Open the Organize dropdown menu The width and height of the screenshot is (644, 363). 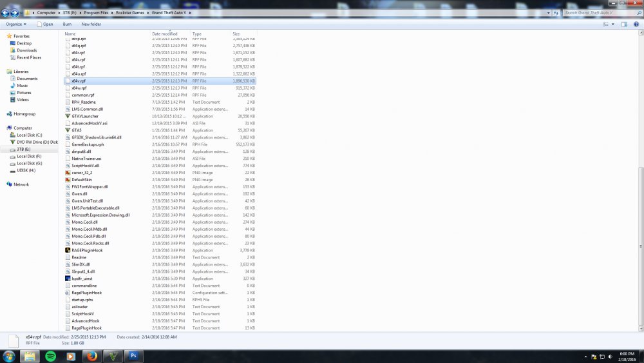click(16, 25)
